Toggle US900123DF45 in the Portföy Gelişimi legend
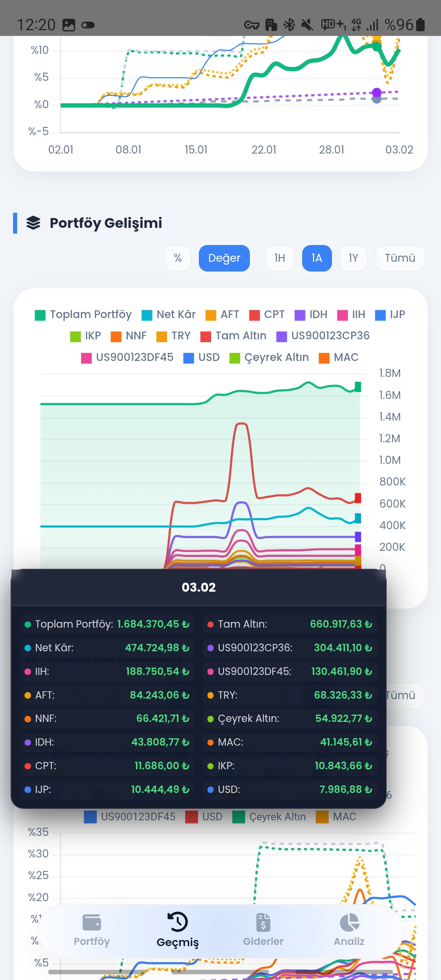Screen dimensions: 441x980 pyautogui.click(x=127, y=358)
